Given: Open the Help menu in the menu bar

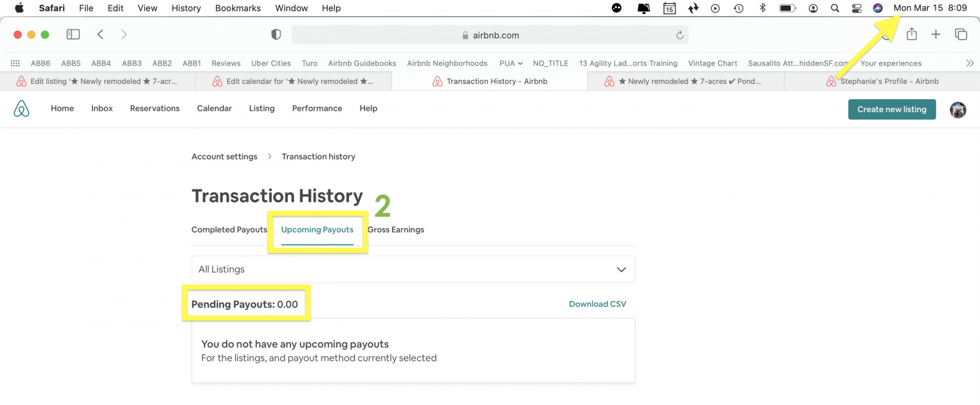Looking at the screenshot, I should pyautogui.click(x=331, y=8).
